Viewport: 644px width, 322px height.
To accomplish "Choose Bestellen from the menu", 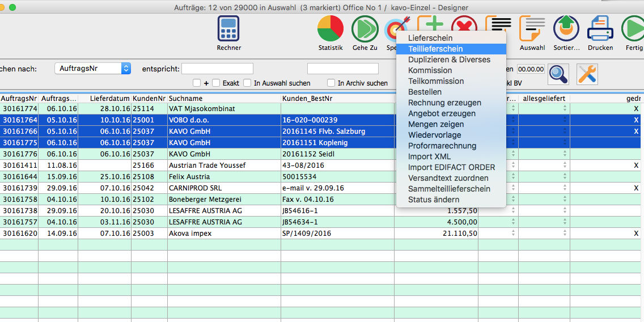I will [451, 92].
